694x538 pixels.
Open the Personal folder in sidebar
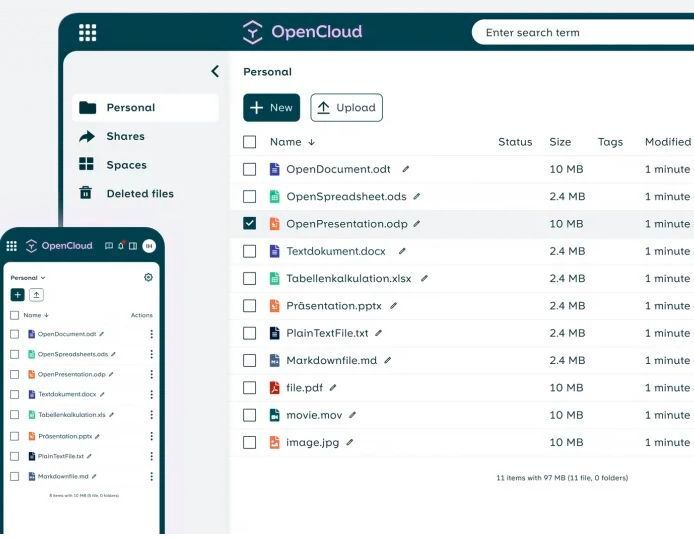[x=146, y=108]
